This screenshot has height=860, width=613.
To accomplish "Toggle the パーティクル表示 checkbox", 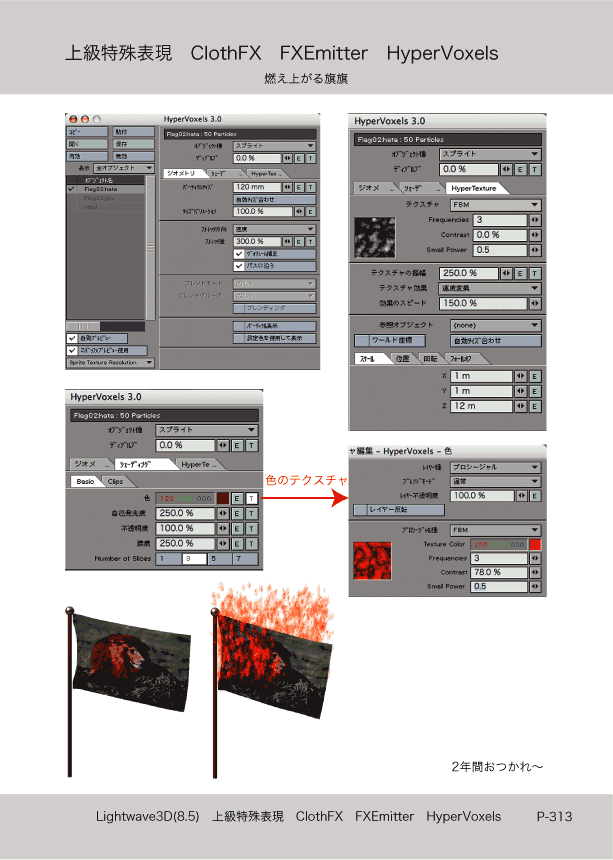I will (x=238, y=326).
